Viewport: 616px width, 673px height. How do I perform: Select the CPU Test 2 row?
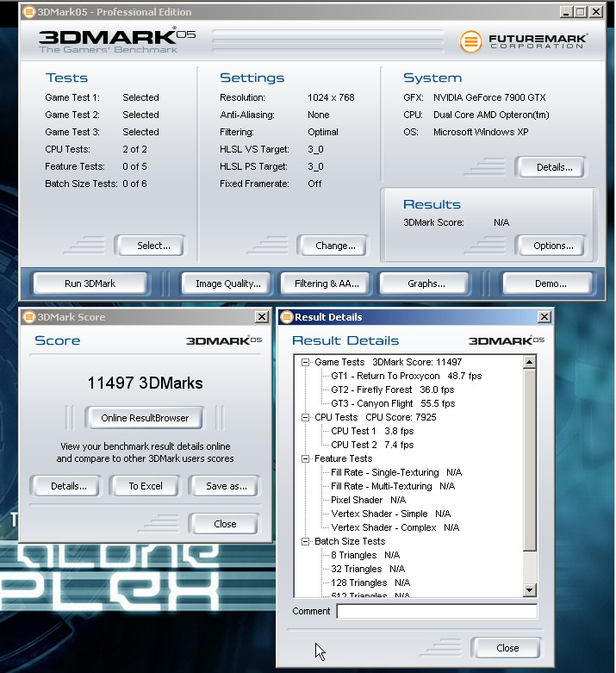coord(372,445)
